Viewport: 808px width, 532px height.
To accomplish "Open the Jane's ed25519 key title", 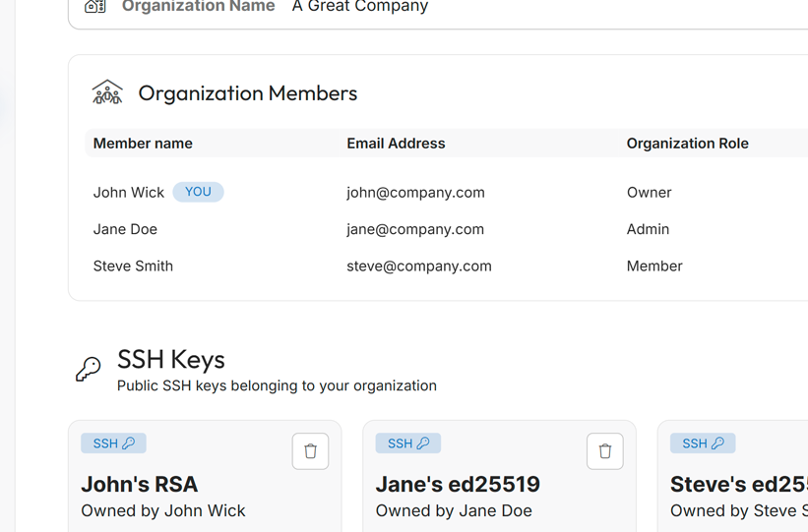I will coord(458,484).
